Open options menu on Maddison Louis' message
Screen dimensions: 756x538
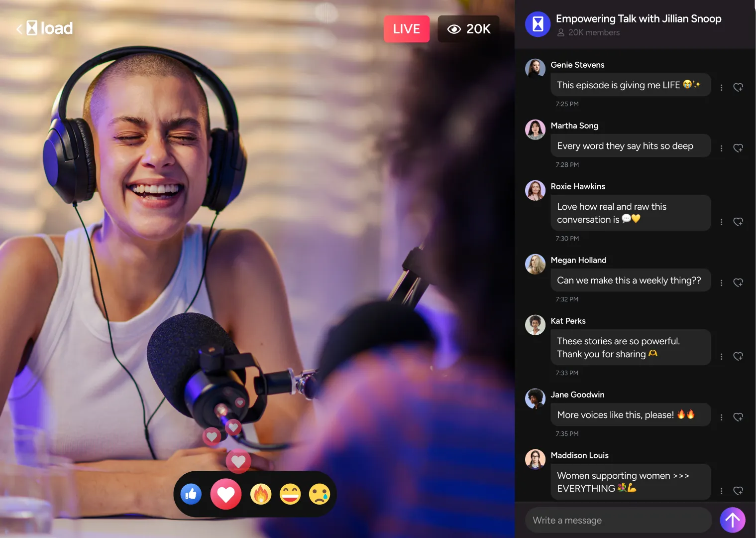click(x=721, y=491)
